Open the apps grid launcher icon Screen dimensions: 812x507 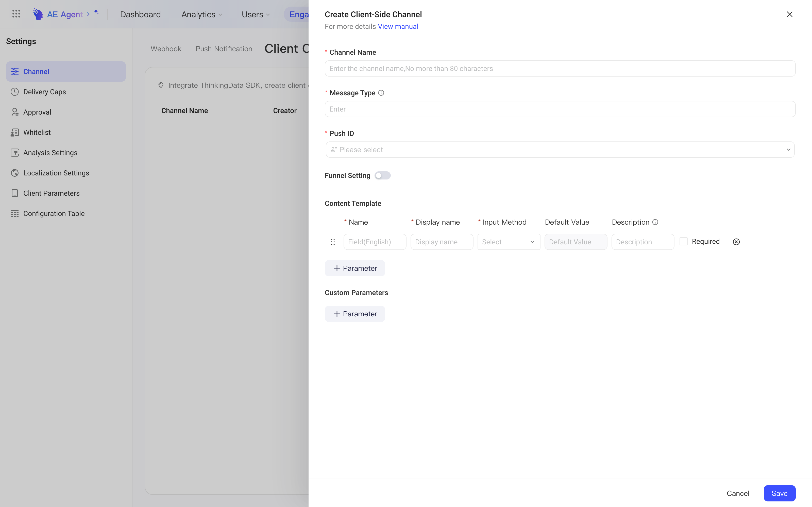[16, 14]
